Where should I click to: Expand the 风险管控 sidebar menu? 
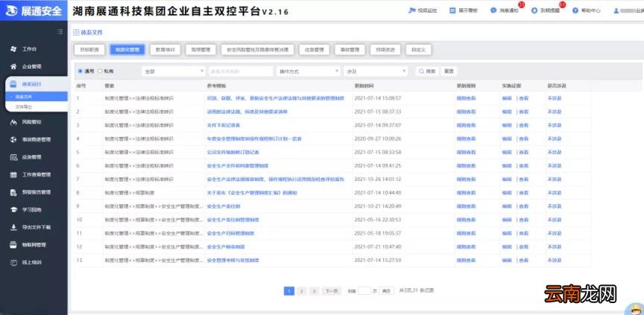pyautogui.click(x=34, y=122)
